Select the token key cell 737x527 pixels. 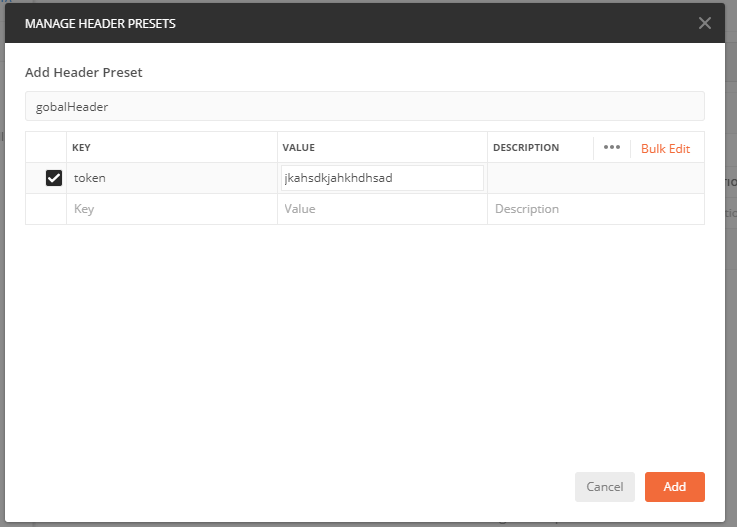pos(171,178)
